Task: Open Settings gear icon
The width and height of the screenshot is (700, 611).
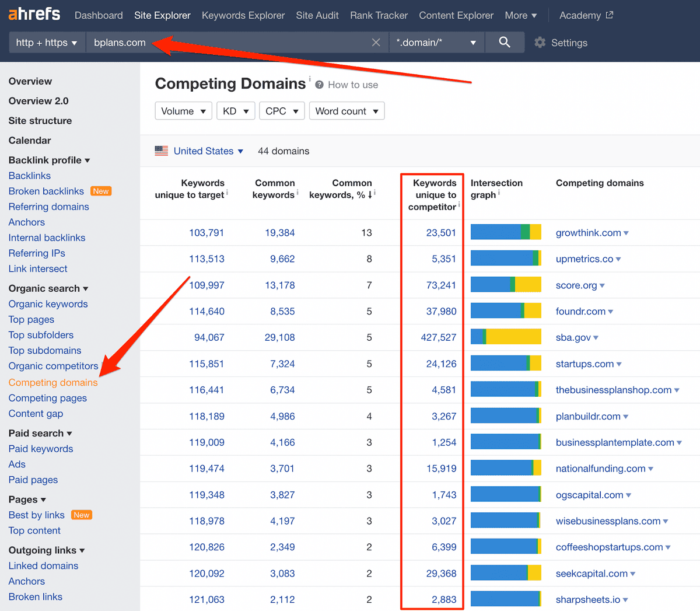Action: click(x=540, y=43)
